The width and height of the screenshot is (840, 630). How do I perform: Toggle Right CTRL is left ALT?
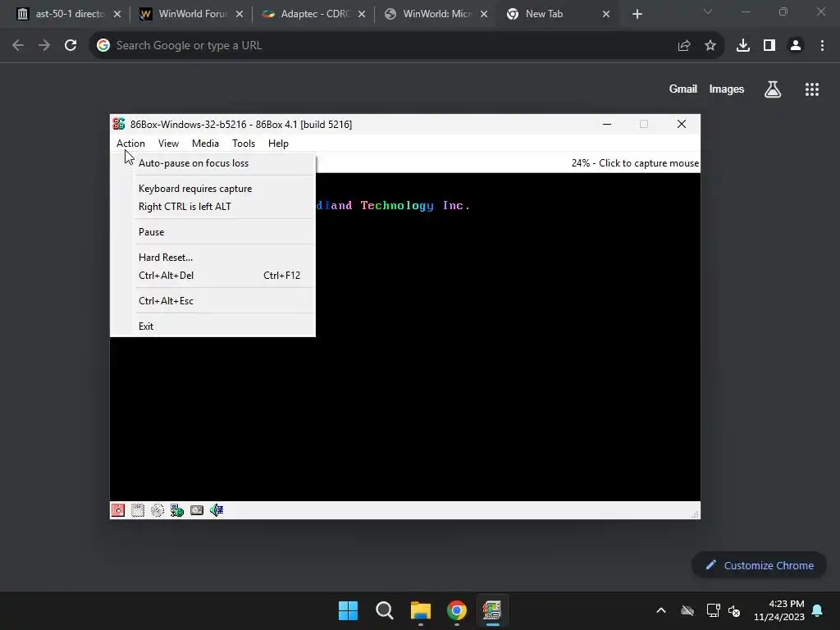point(212,206)
